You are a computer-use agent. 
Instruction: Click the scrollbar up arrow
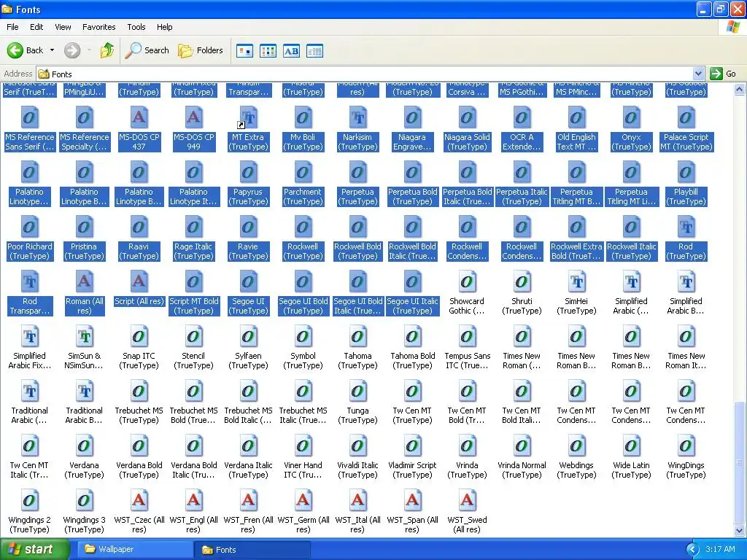point(740,89)
